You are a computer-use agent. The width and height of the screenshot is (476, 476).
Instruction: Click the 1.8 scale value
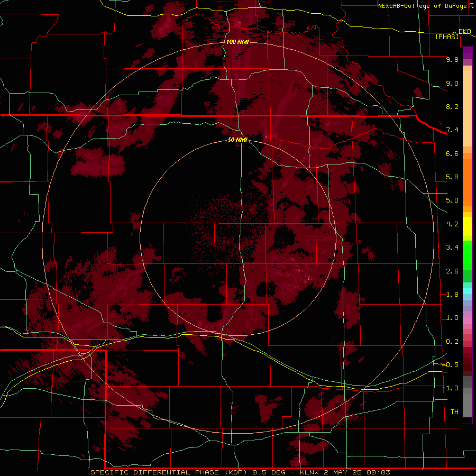click(452, 295)
